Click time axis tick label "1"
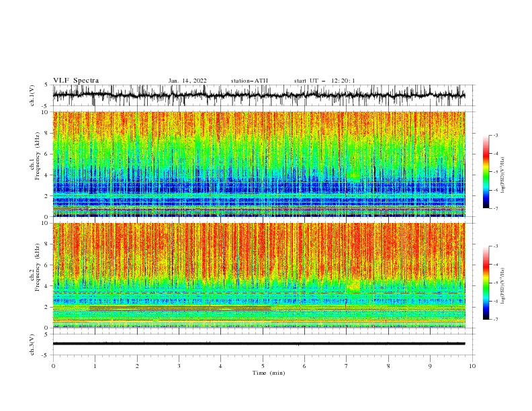The image size is (532, 411). pos(95,366)
